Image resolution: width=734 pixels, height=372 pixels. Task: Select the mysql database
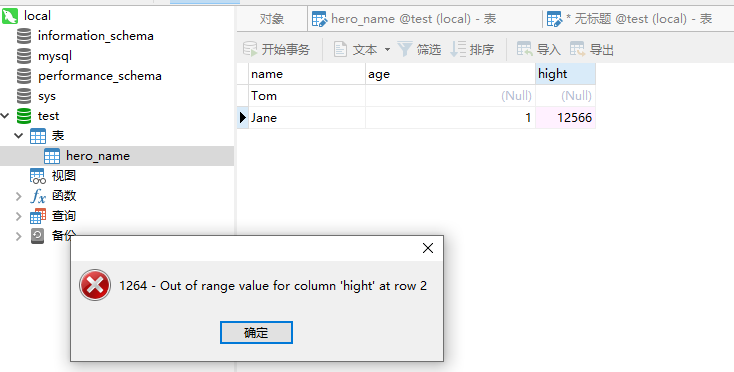pyautogui.click(x=55, y=56)
